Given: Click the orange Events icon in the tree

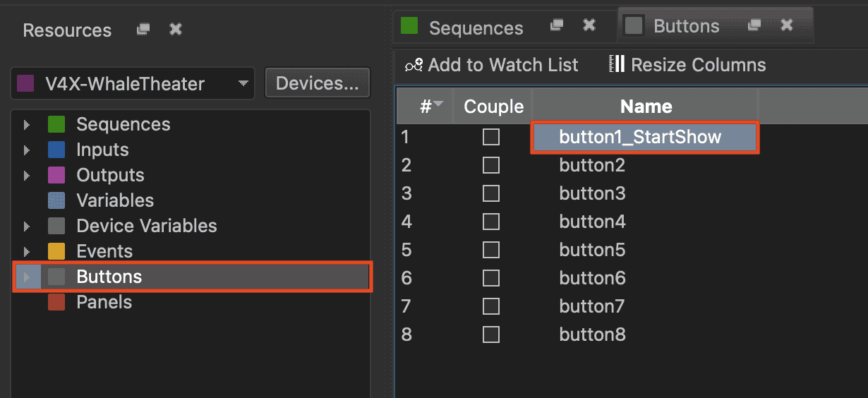Looking at the screenshot, I should point(56,252).
